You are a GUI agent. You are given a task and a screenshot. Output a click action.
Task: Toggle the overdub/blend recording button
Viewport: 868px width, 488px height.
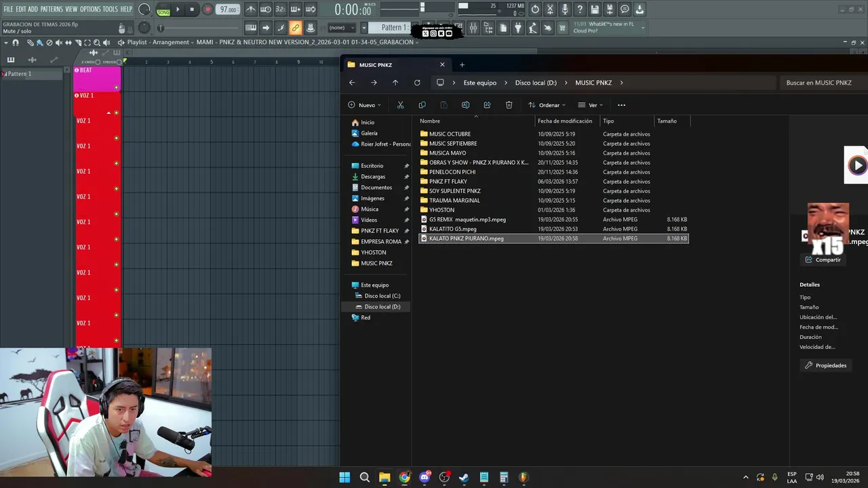[296, 9]
